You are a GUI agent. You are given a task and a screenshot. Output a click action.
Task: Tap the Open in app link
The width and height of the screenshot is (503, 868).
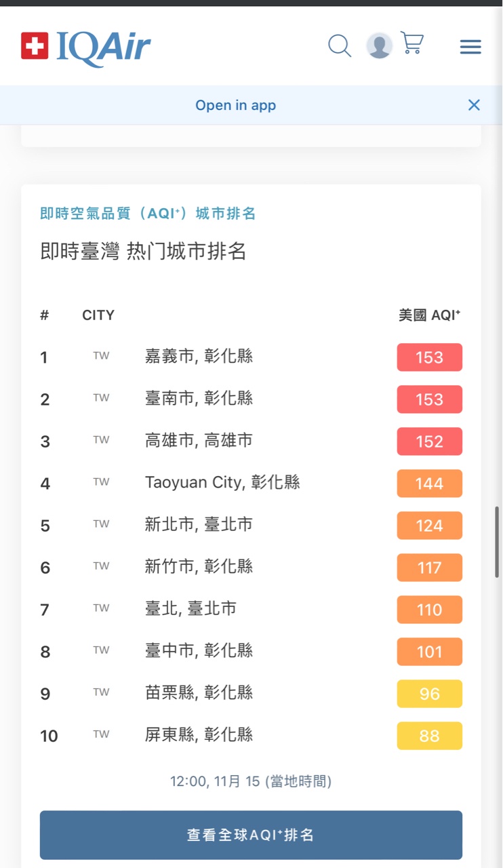(235, 105)
